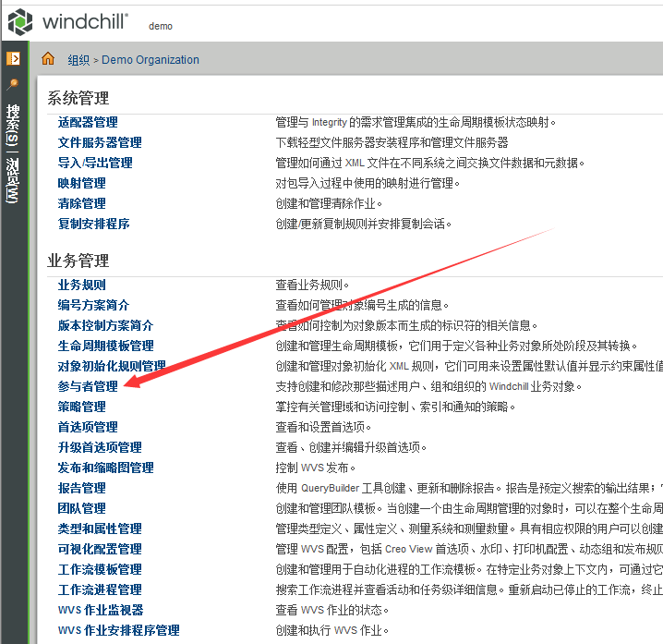
Task: Open 业务规则 link
Action: coord(82,285)
